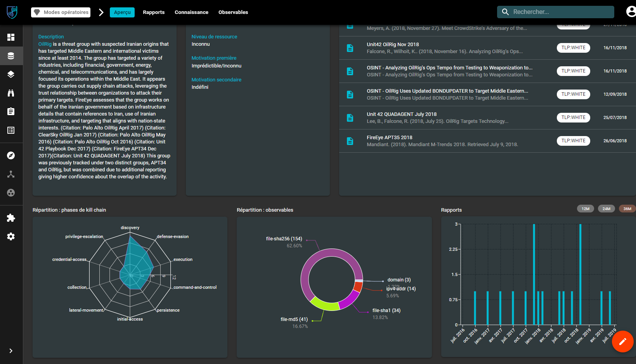The width and height of the screenshot is (636, 364).
Task: Open the compass explore sidebar icon
Action: point(11,155)
